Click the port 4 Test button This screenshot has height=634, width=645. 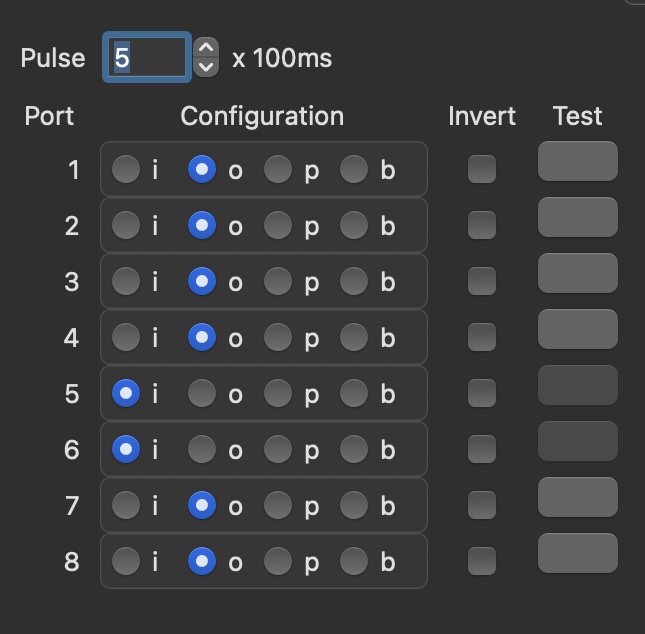coord(577,329)
